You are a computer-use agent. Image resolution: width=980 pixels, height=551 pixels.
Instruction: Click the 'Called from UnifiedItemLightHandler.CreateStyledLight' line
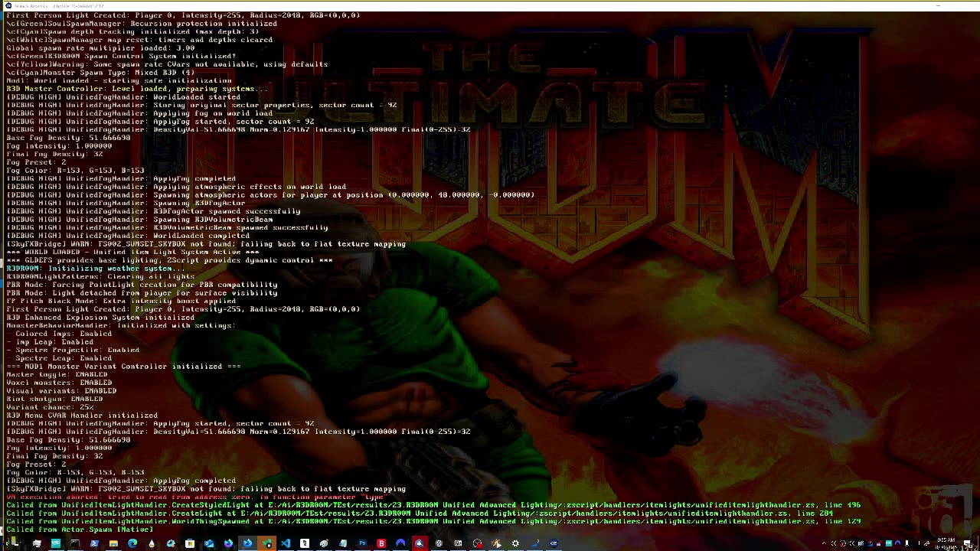pos(433,505)
